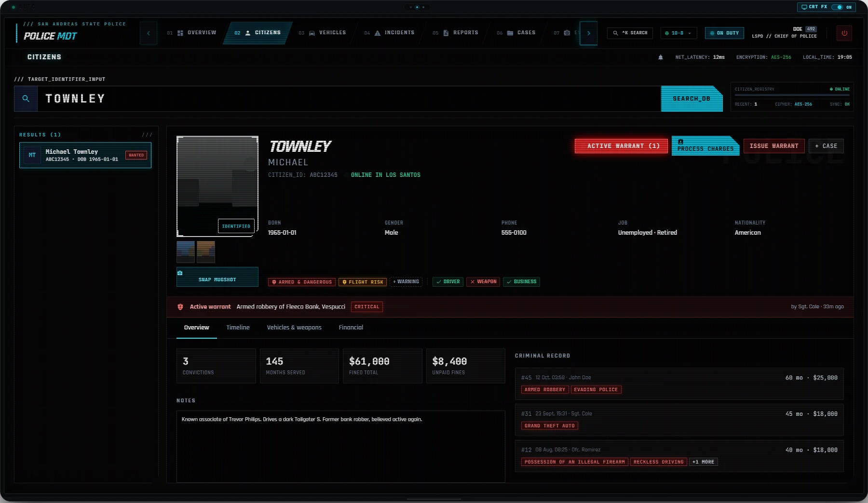Click the PROCESS CHARGES button
The image size is (868, 503).
tap(705, 146)
